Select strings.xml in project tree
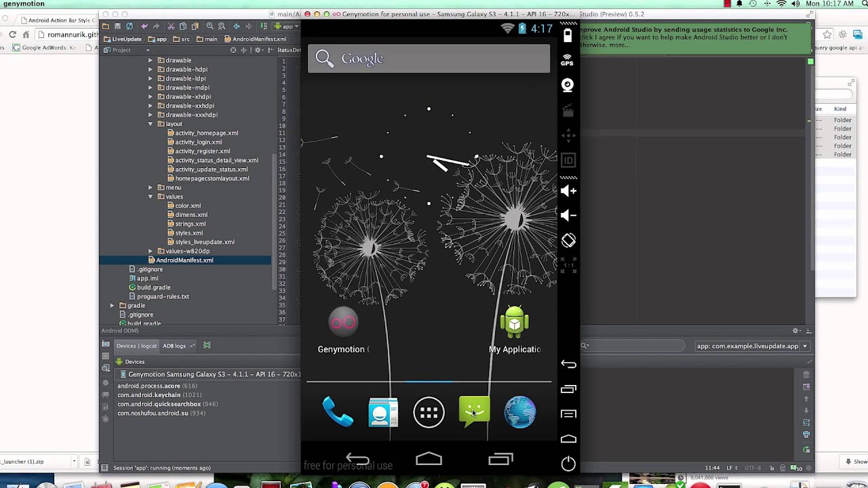This screenshot has height=488, width=868. click(x=186, y=224)
